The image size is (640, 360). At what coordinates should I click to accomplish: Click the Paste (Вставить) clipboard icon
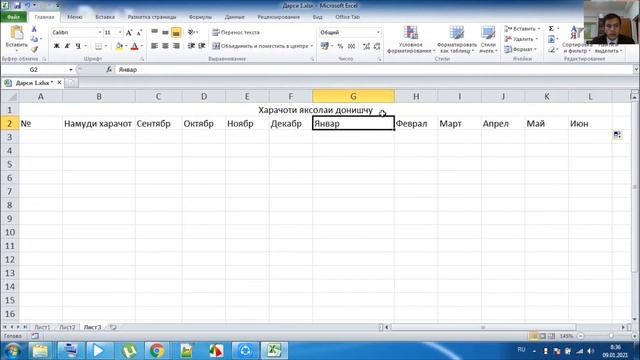(x=17, y=33)
